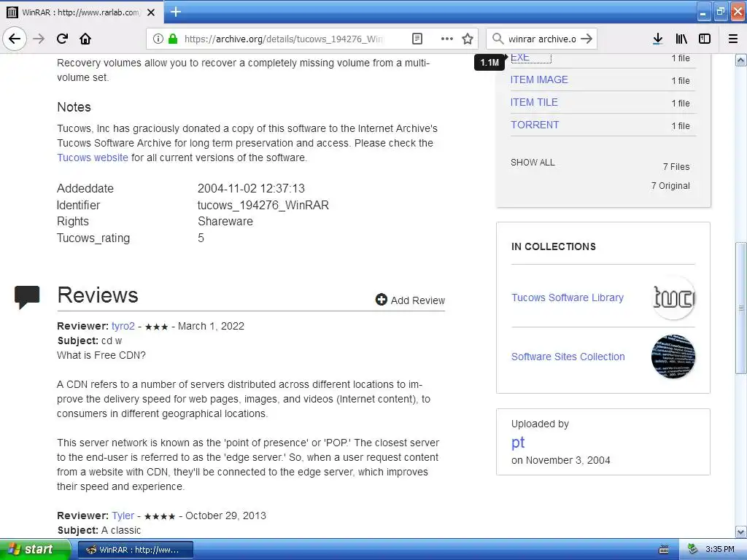Click the address bar URL field
The image size is (747, 560).
[x=283, y=39]
